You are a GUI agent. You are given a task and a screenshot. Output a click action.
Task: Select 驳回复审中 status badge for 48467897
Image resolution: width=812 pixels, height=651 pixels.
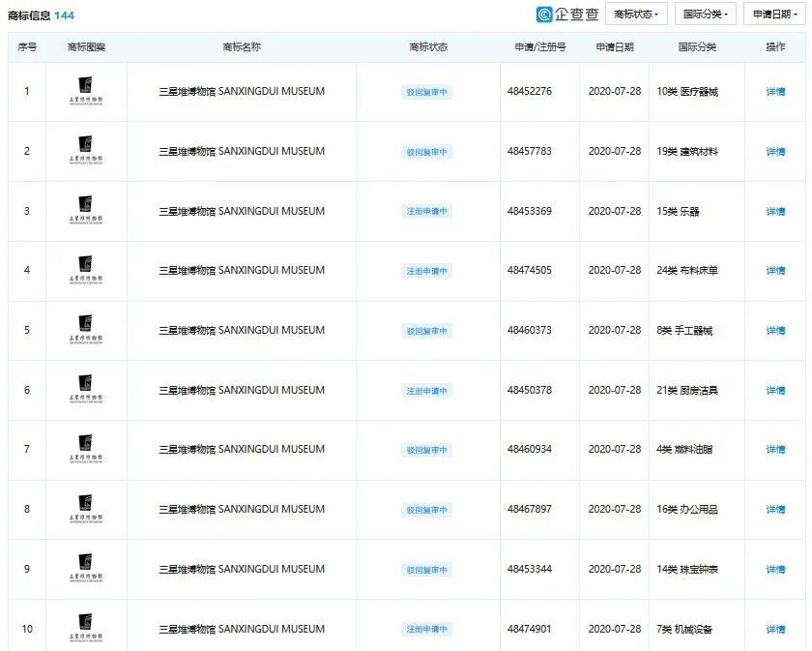426,510
